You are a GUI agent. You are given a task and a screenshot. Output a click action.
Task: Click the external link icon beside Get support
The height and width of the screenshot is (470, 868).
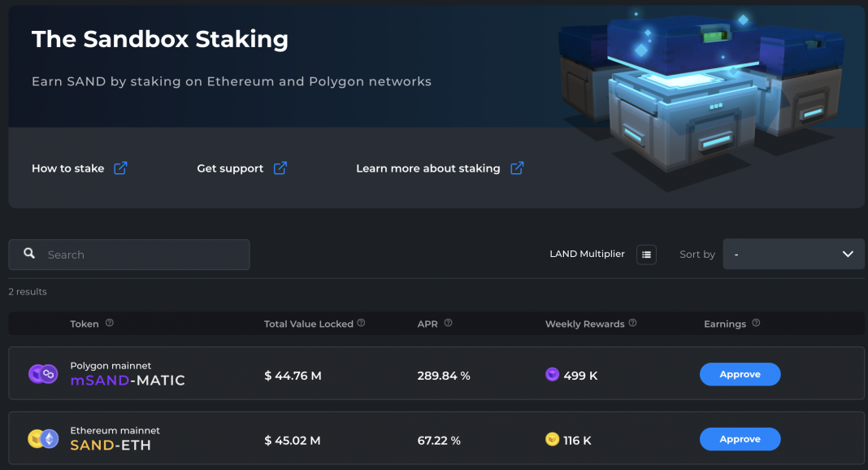pos(280,168)
